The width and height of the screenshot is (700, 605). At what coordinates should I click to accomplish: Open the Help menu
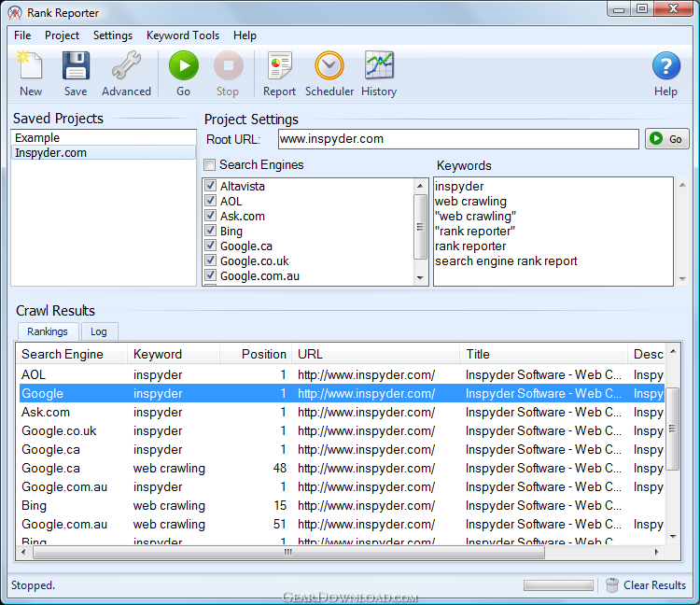245,35
